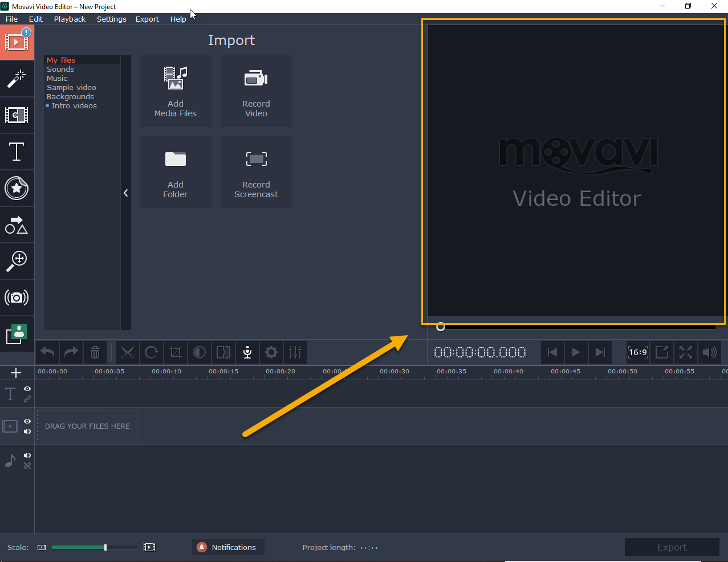Click plus to add a track
The image size is (728, 562).
(16, 373)
